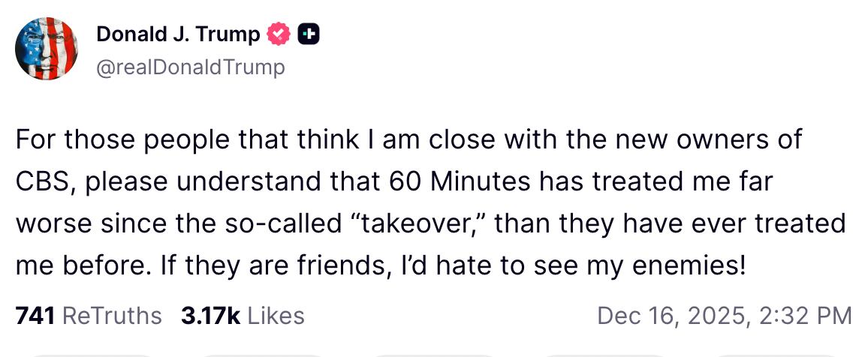Open Donald J. Trump's profile avatar
Viewport: 868px width, 357px height.
click(x=47, y=49)
